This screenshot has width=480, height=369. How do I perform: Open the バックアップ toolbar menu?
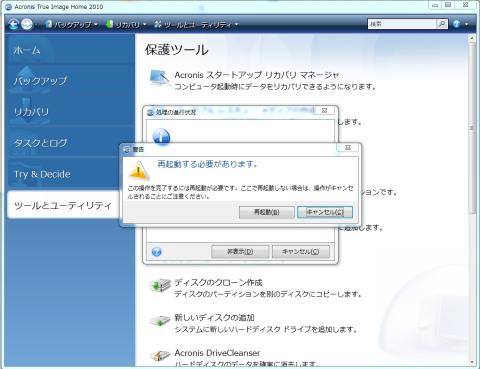(x=71, y=24)
